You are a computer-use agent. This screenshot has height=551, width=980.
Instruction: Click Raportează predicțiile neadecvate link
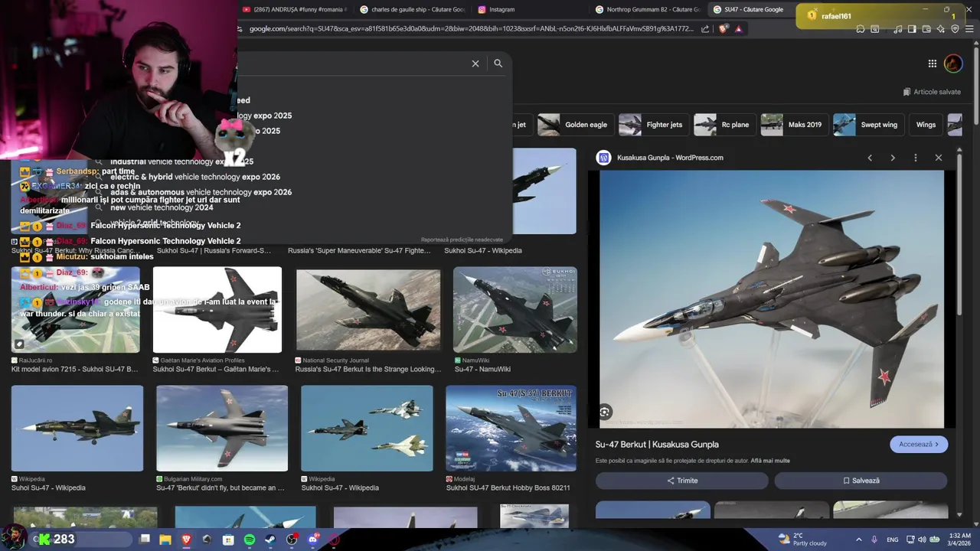click(x=462, y=240)
